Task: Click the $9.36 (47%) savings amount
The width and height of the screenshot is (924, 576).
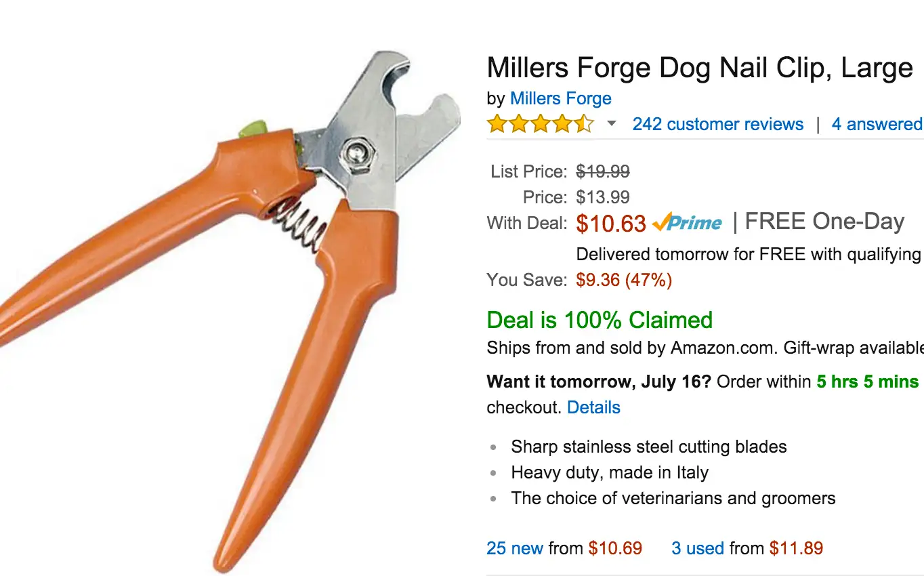Action: click(x=623, y=280)
